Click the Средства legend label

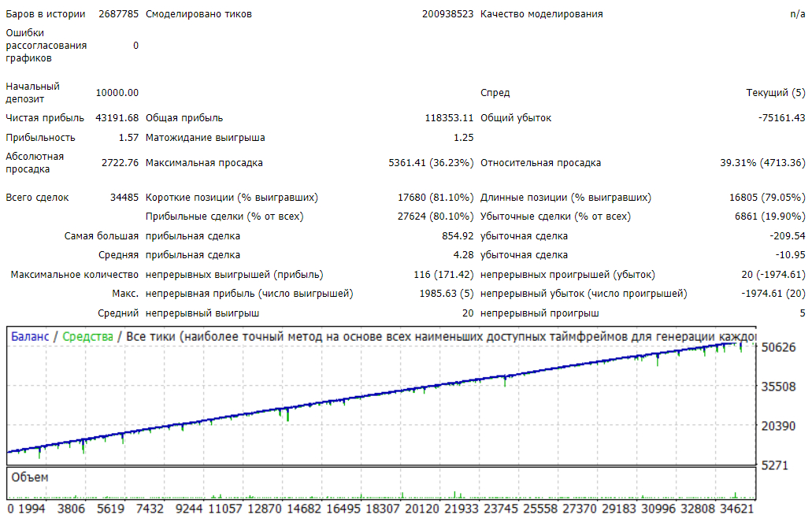pyautogui.click(x=87, y=337)
